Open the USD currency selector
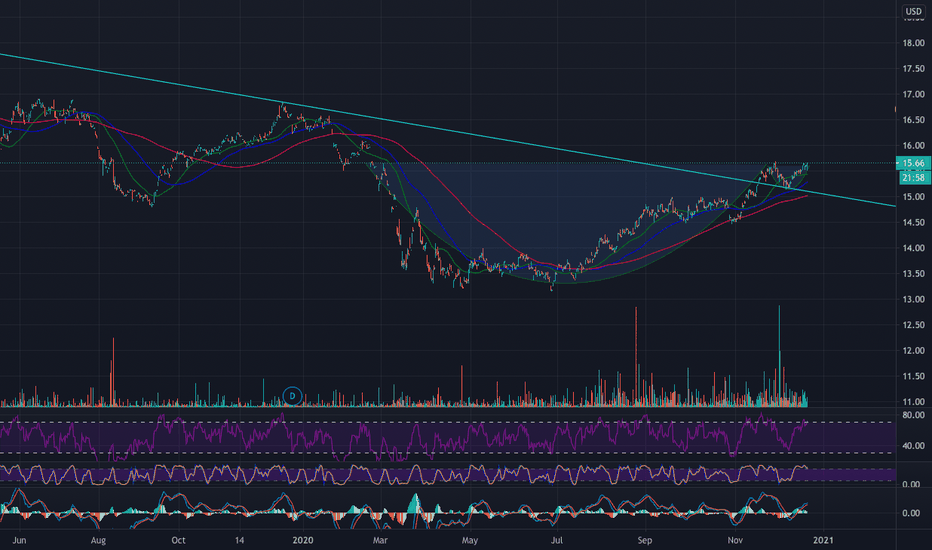 coord(913,11)
